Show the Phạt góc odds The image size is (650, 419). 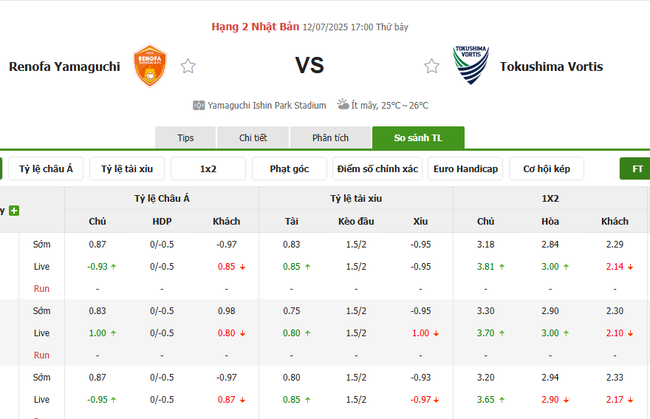tap(289, 169)
